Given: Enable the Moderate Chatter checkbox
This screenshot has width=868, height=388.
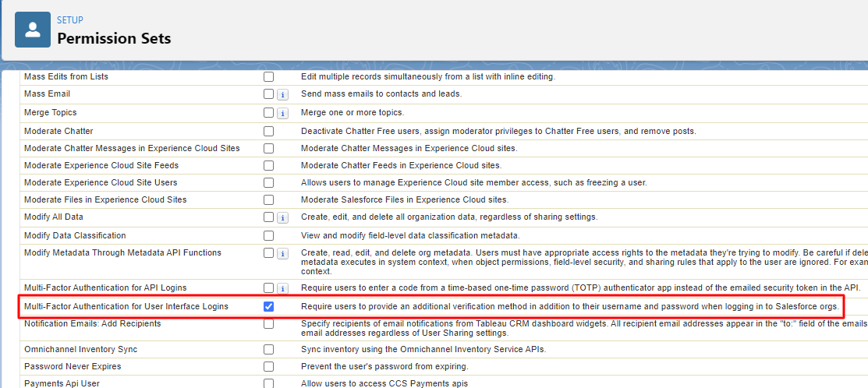Looking at the screenshot, I should [268, 132].
